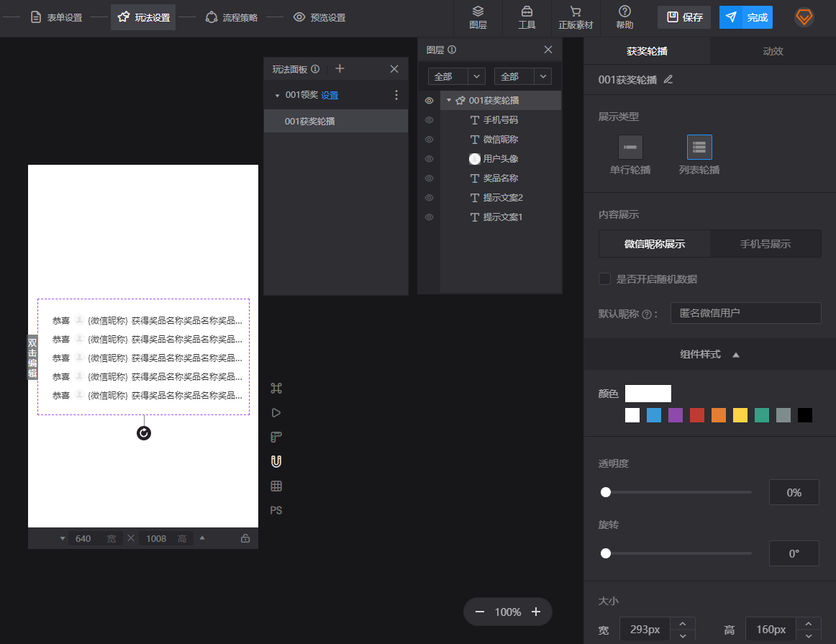
Task: Toggle visibility of 手机号码 layer
Action: pyautogui.click(x=430, y=120)
